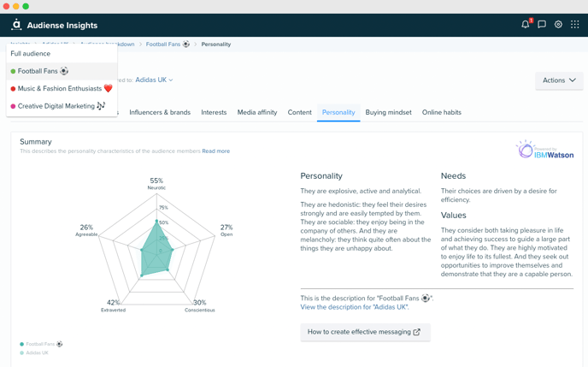Click the Summary heading
Image resolution: width=588 pixels, height=367 pixels.
pyautogui.click(x=36, y=142)
